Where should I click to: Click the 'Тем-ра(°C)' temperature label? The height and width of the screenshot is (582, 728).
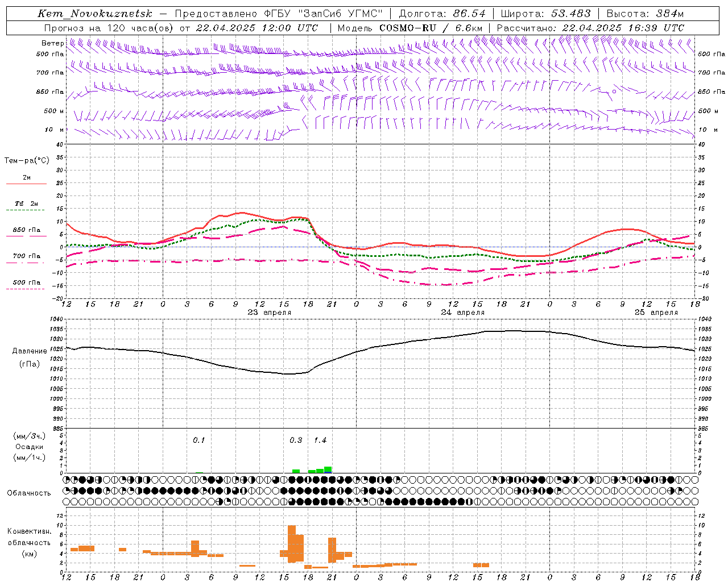point(27,161)
